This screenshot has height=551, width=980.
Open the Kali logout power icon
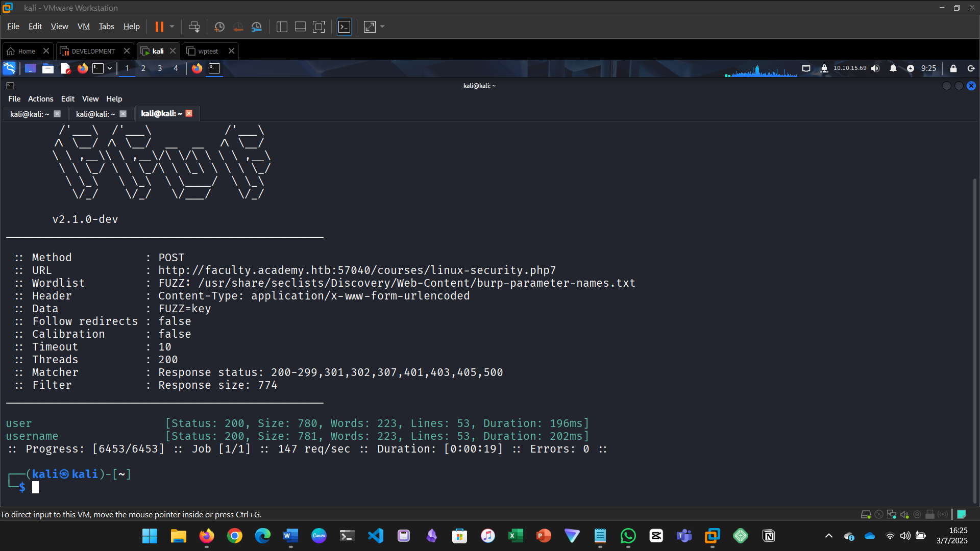point(971,68)
